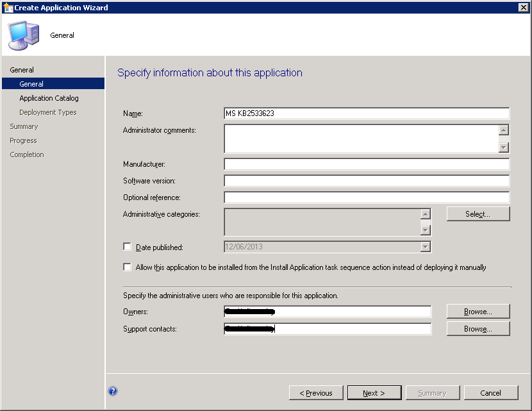The image size is (532, 411).
Task: Cancel the Create Application Wizard
Action: pyautogui.click(x=490, y=393)
